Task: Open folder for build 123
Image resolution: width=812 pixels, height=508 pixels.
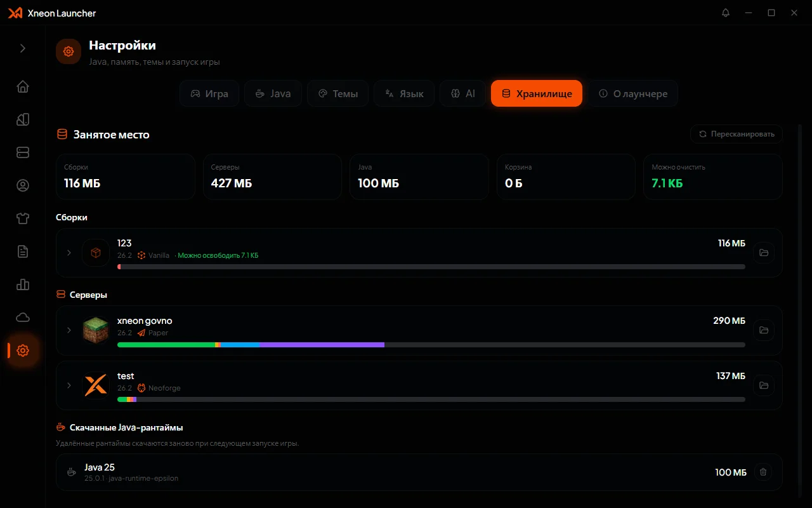Action: point(764,253)
